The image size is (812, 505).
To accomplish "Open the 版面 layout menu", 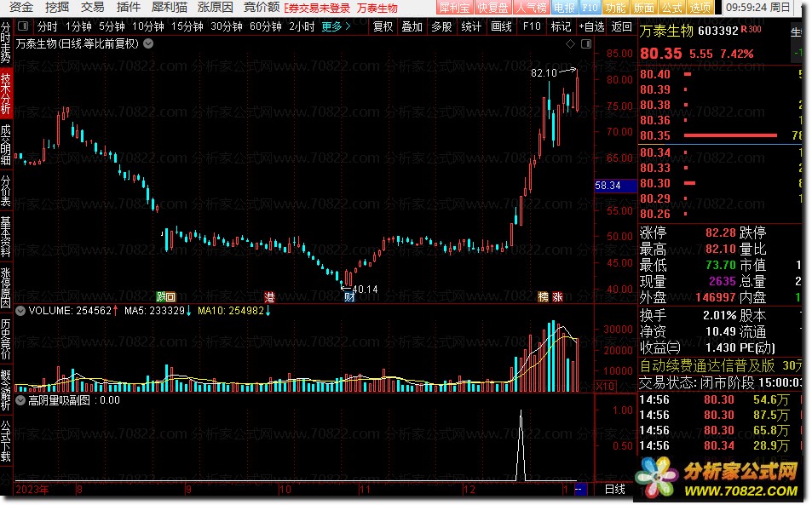I will click(x=643, y=8).
